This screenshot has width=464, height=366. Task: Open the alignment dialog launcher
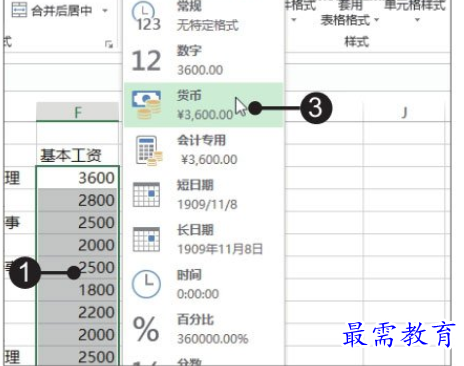coord(109,44)
